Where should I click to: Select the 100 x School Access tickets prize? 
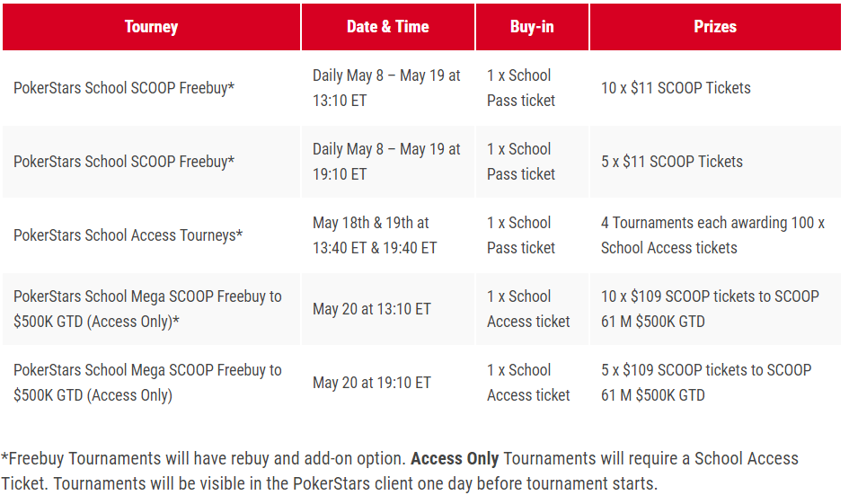pos(712,235)
